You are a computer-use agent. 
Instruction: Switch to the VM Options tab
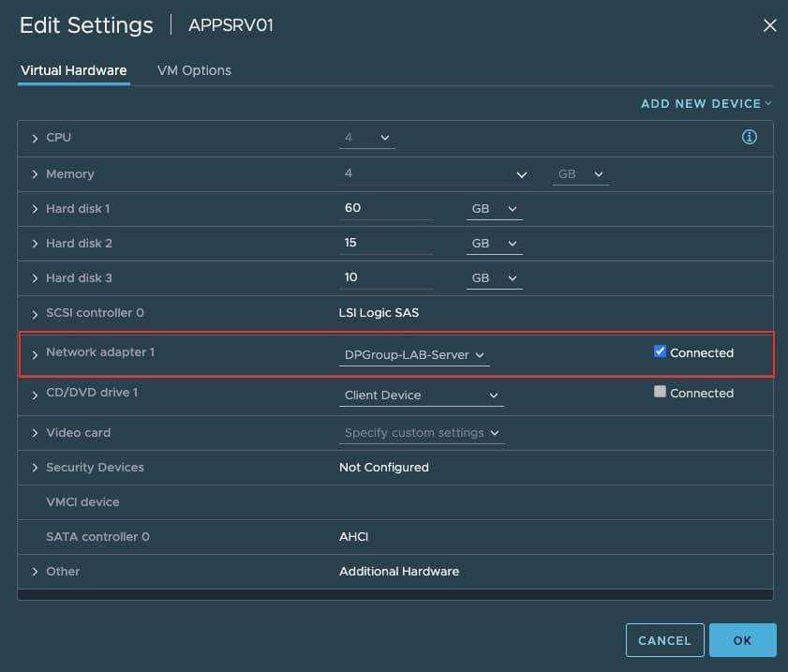pos(194,70)
